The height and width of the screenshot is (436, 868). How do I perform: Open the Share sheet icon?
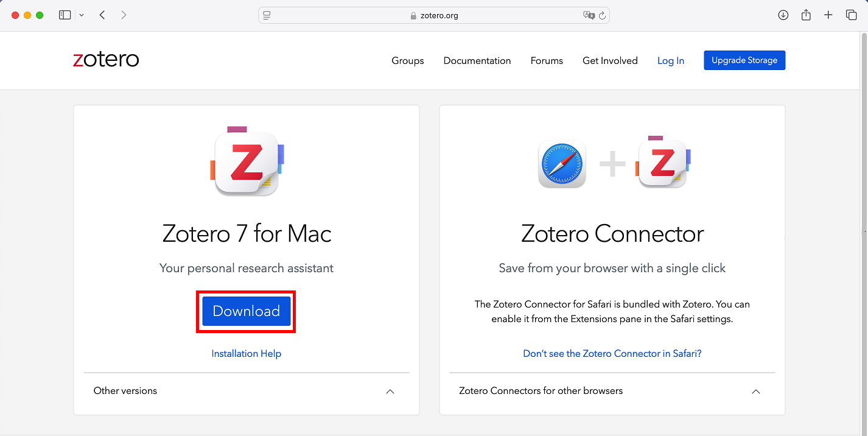pos(806,15)
